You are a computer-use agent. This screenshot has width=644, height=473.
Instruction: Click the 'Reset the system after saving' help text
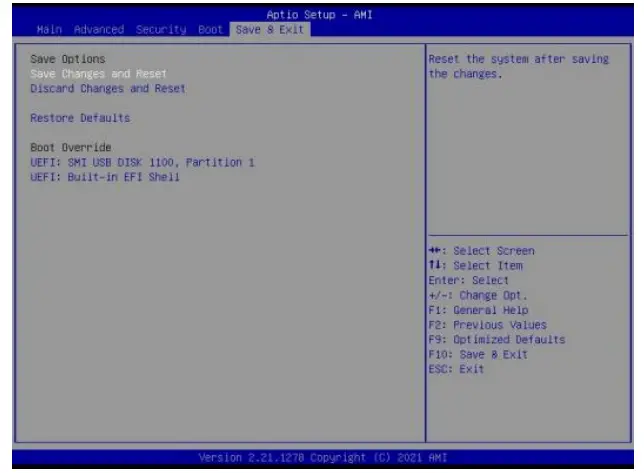519,67
